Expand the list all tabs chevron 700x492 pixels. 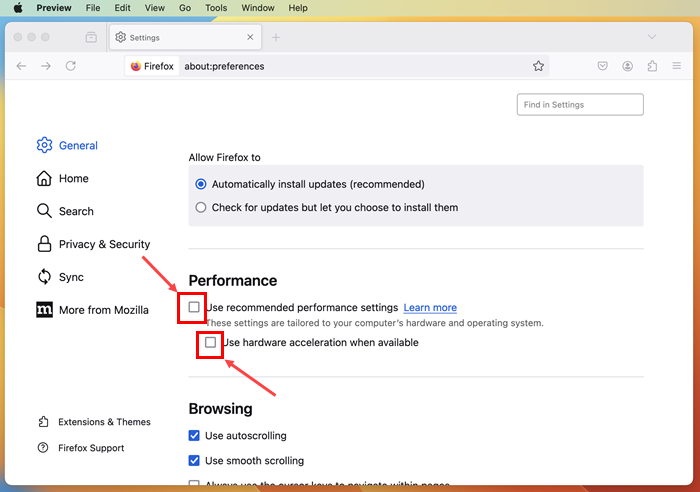click(x=652, y=37)
